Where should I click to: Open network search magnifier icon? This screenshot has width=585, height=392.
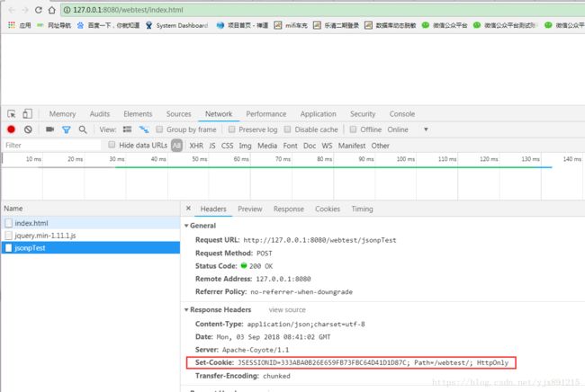[x=83, y=129]
